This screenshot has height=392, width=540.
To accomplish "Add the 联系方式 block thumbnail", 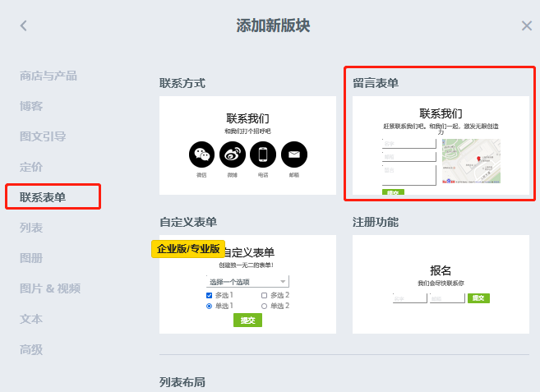I will pyautogui.click(x=247, y=145).
